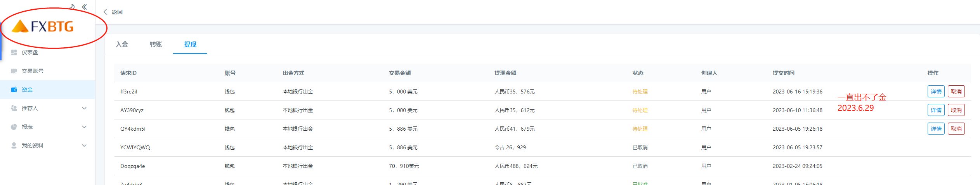The height and width of the screenshot is (185, 980).
Task: Click 本地银行出金 in Doqzqa4e row
Action: tap(298, 166)
